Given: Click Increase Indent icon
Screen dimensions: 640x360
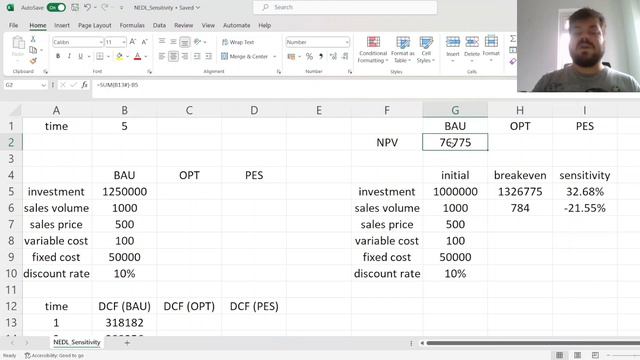Looking at the screenshot, I should (209, 56).
